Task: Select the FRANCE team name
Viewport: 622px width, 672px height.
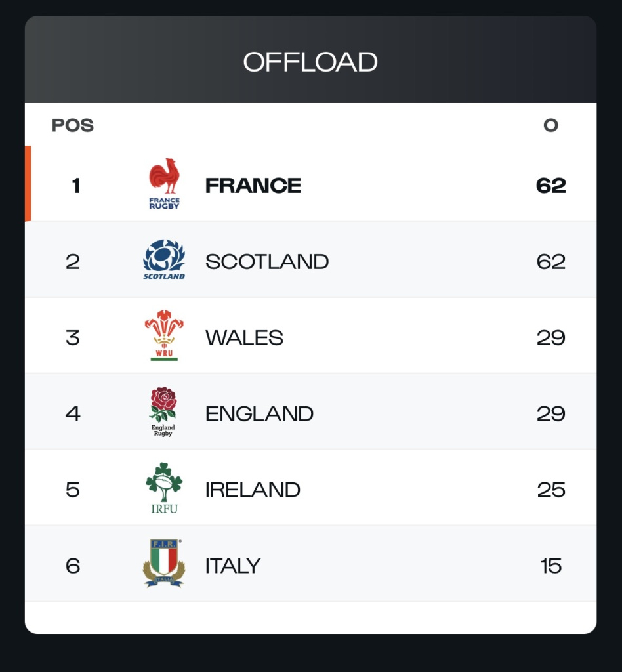Action: [253, 186]
